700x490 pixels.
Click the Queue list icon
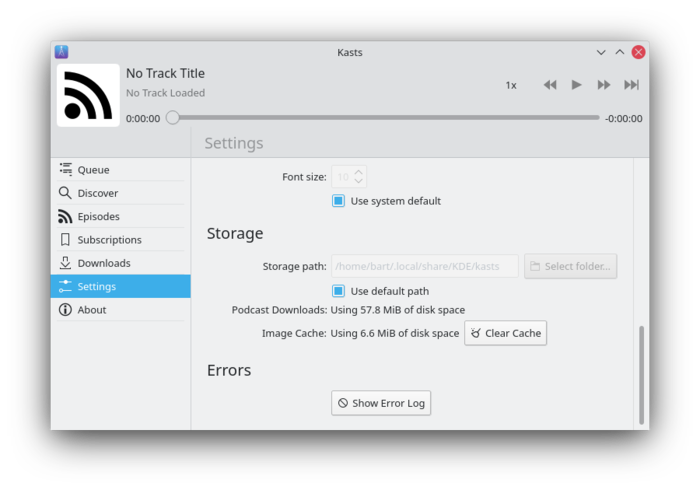(x=65, y=170)
